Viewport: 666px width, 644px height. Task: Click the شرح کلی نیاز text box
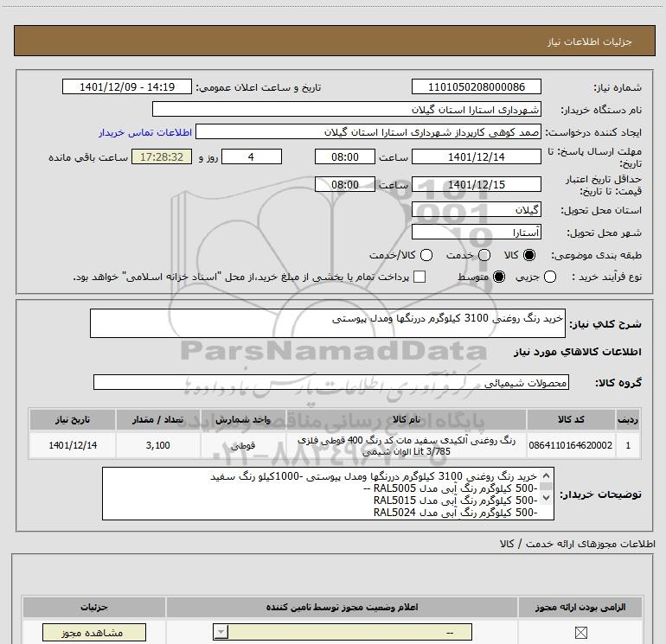[x=328, y=323]
